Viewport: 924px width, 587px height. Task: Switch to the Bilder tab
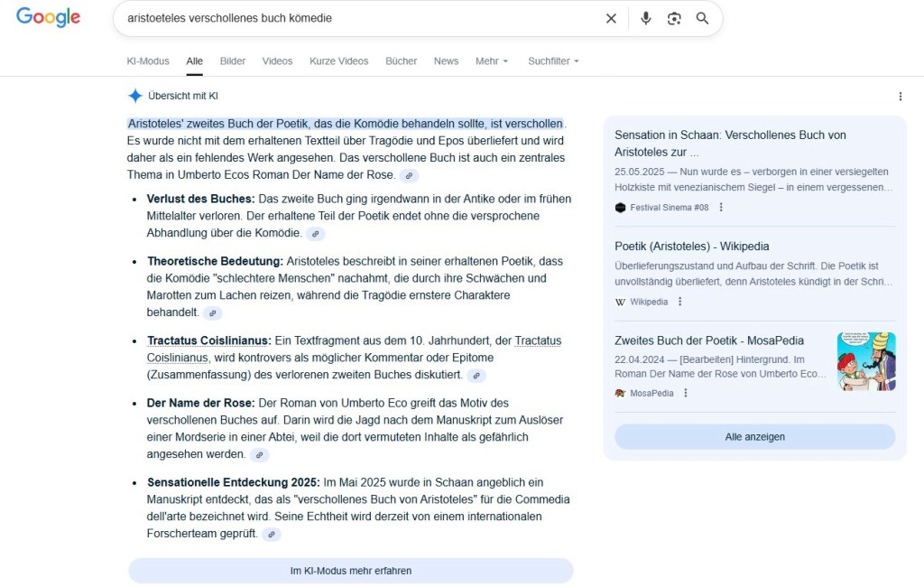point(233,61)
